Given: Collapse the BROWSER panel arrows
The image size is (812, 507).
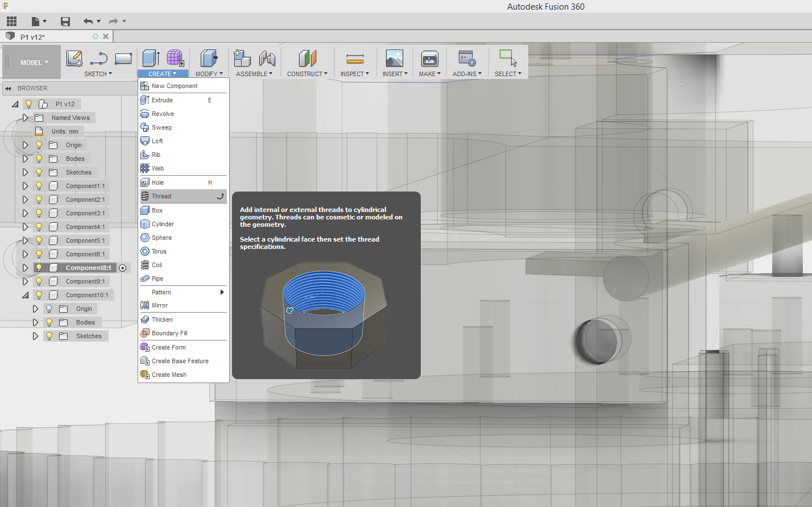Looking at the screenshot, I should pyautogui.click(x=9, y=88).
